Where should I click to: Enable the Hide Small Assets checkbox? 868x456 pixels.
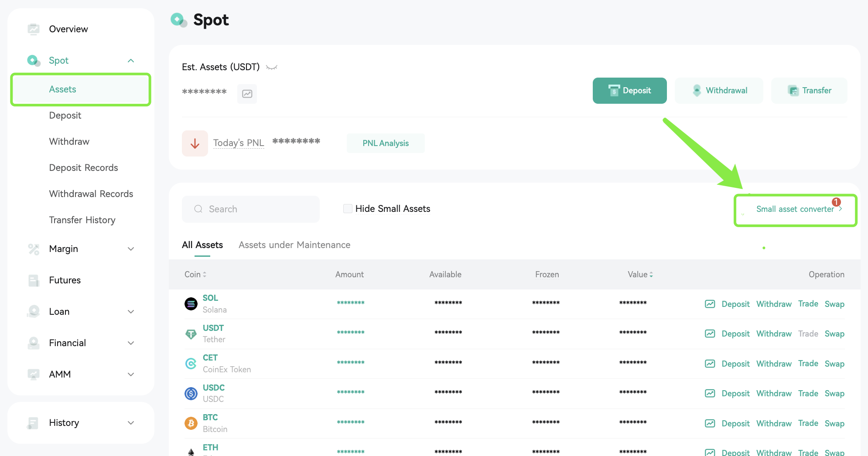(x=348, y=208)
